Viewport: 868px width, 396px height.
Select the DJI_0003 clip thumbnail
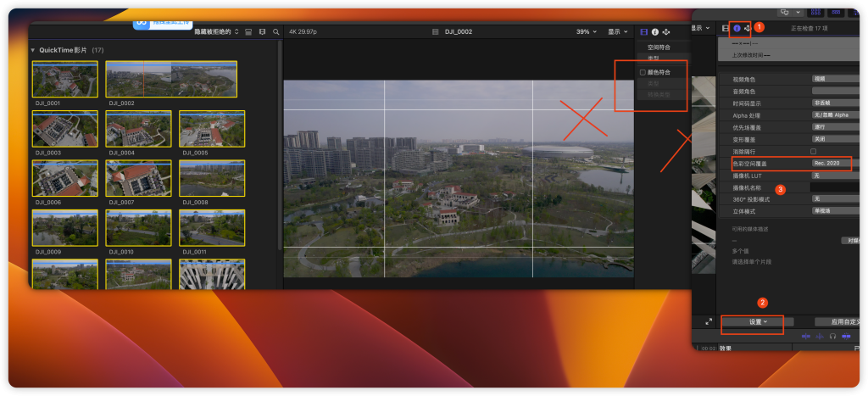tap(64, 129)
